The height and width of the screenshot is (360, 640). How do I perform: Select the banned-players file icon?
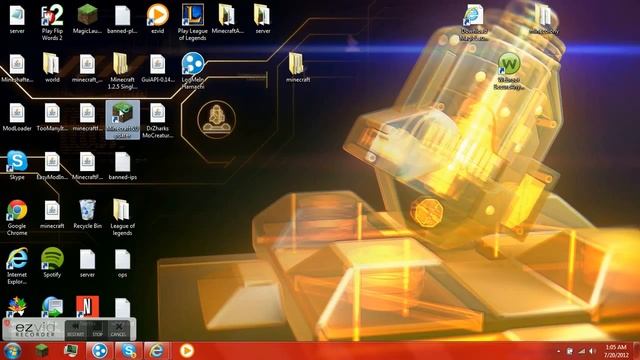[122, 19]
